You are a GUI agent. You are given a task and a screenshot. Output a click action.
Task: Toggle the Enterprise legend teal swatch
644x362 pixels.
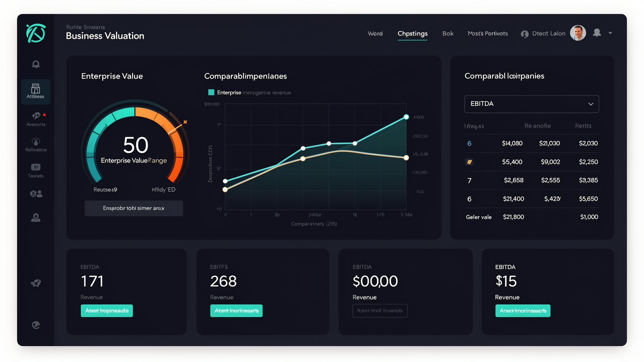coord(211,92)
